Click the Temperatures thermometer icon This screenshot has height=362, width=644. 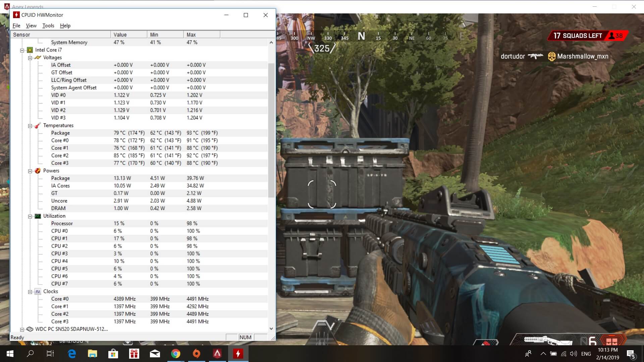coord(38,125)
